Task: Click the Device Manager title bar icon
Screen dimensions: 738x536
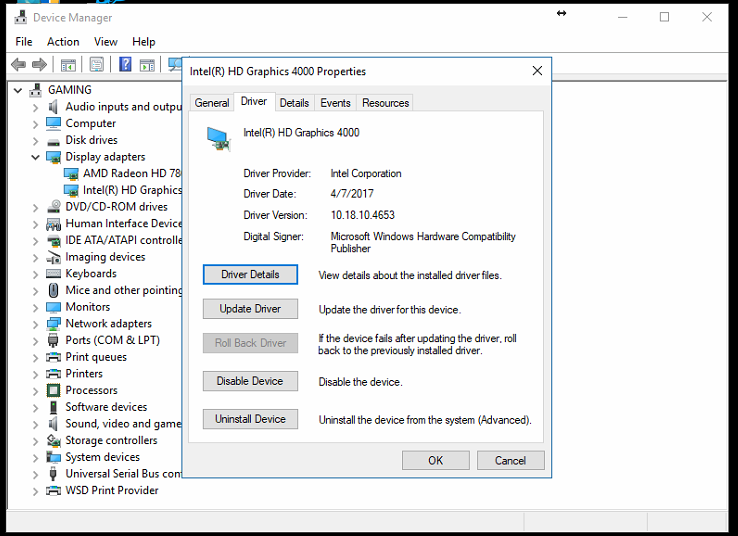Action: (x=21, y=18)
